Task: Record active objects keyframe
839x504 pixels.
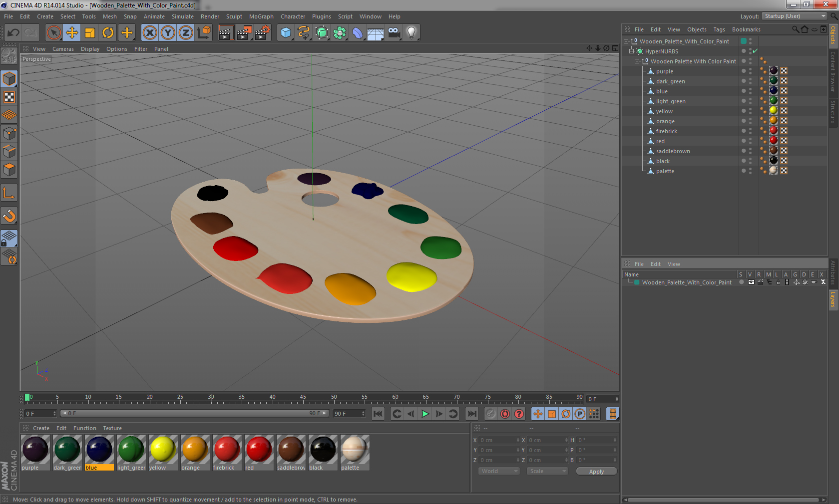Action: tap(491, 414)
